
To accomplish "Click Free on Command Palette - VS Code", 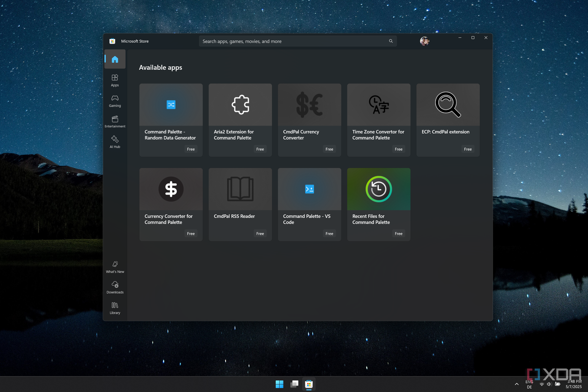I will [x=329, y=234].
